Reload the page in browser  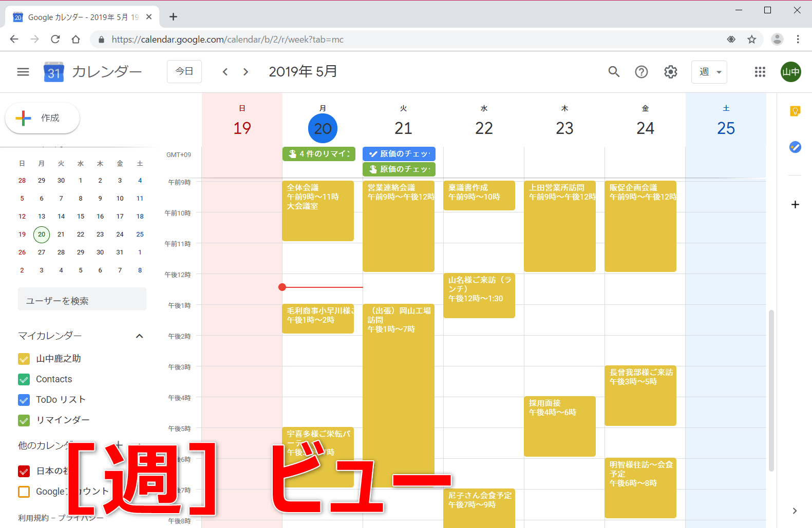click(x=55, y=40)
